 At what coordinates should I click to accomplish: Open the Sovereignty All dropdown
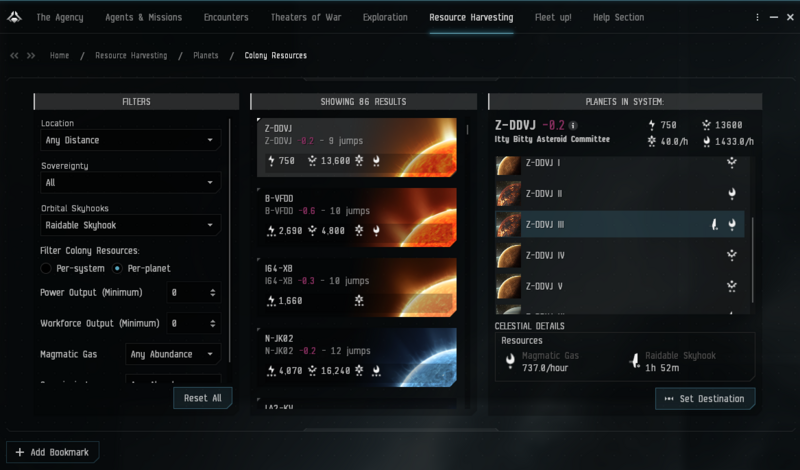[131, 183]
